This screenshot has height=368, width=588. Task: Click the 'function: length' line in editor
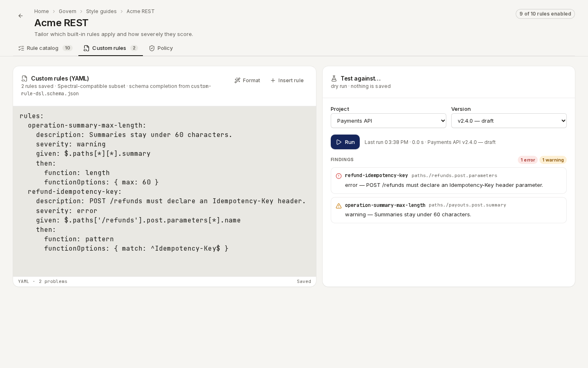(x=77, y=173)
